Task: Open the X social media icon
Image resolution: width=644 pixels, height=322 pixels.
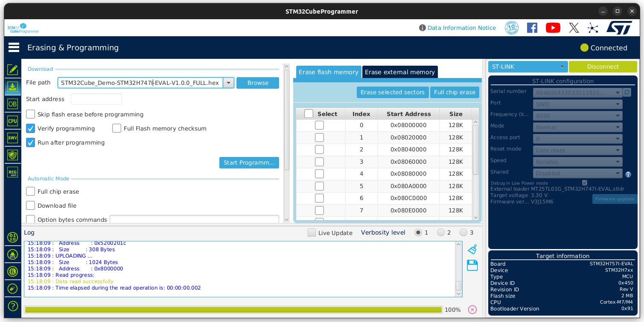Action: [574, 28]
